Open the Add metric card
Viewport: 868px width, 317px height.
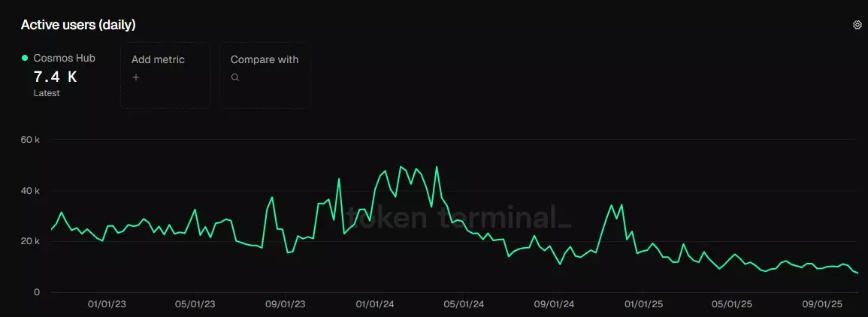tap(165, 76)
